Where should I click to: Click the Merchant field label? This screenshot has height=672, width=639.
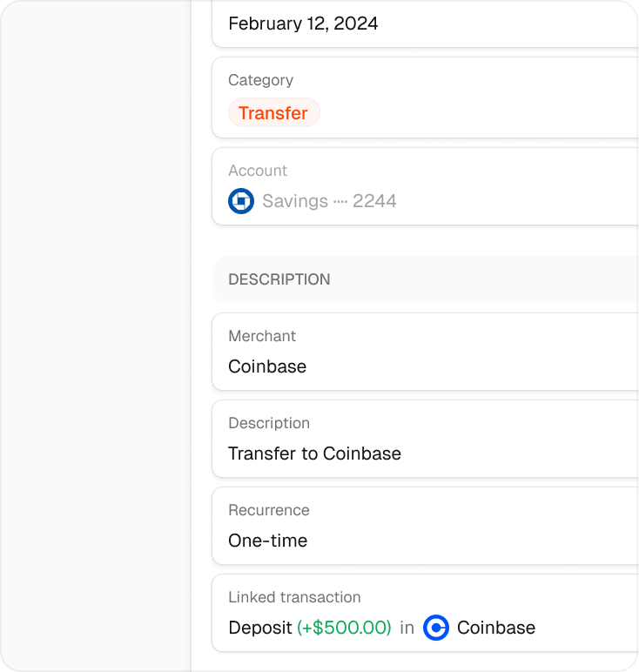262,336
